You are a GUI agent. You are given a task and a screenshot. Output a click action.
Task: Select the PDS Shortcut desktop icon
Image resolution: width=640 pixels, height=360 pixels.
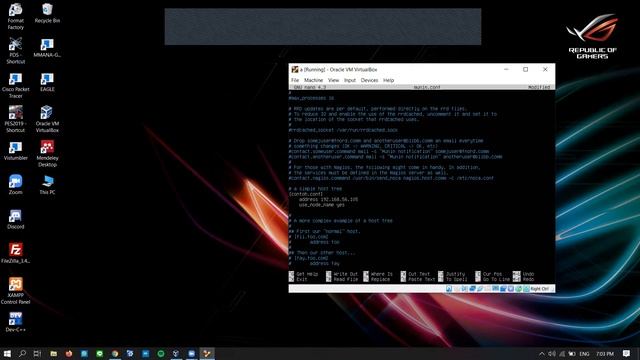(16, 50)
